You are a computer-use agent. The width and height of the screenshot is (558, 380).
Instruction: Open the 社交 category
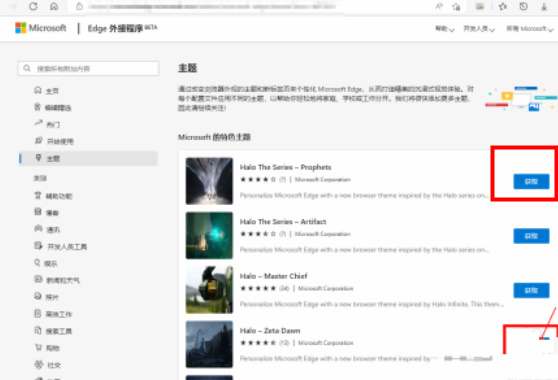tap(48, 365)
